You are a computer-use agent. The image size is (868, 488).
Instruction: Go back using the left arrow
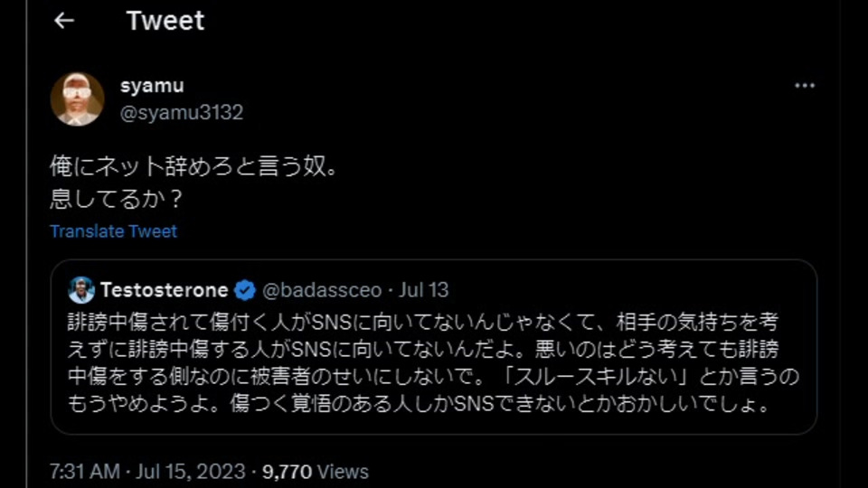coord(63,21)
